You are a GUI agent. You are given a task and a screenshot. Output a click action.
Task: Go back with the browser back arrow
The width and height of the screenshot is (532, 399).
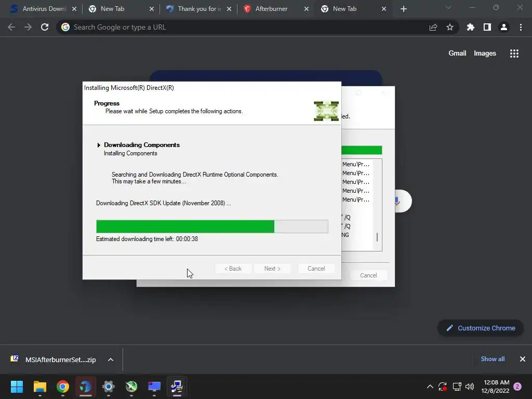(x=11, y=27)
